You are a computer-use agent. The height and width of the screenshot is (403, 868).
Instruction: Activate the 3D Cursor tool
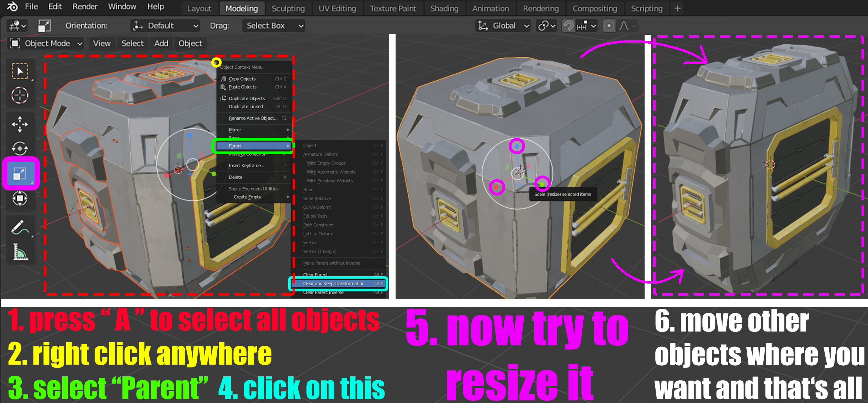(x=20, y=95)
